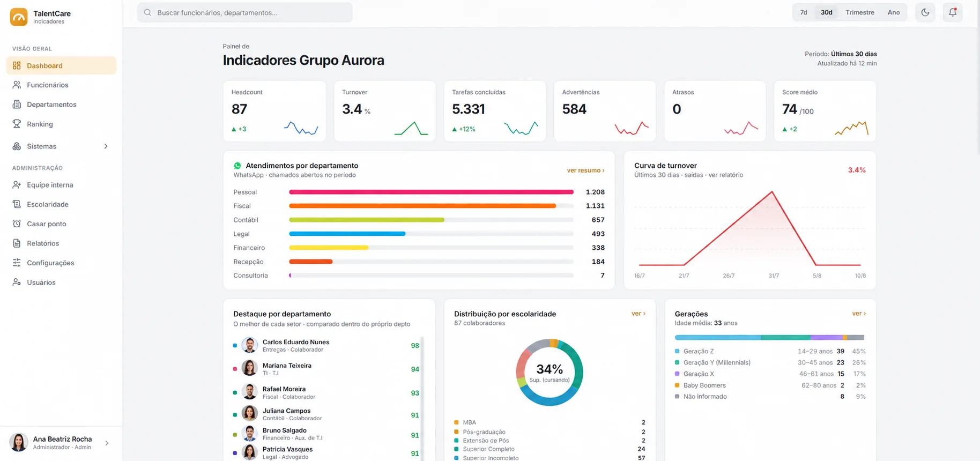This screenshot has width=980, height=461.
Task: Select the 30d period option
Action: pos(827,12)
